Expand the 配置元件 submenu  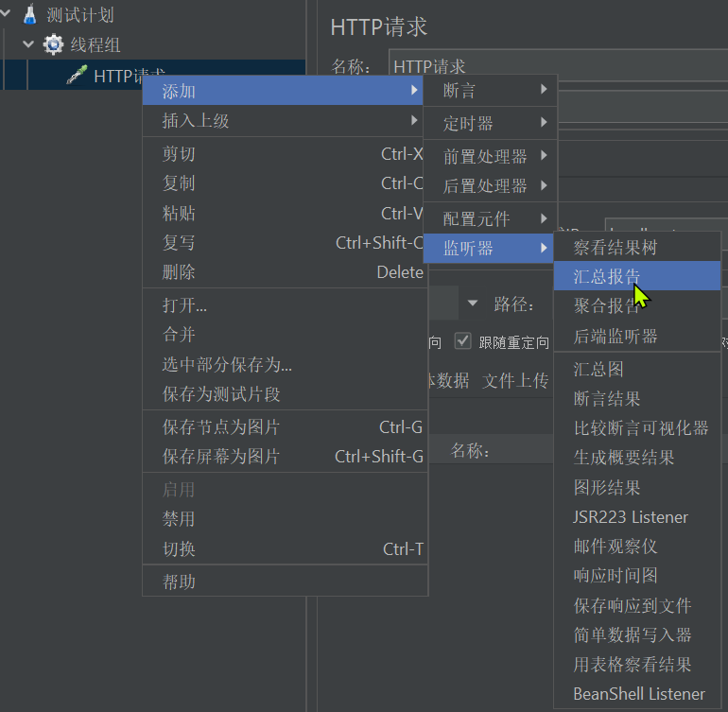point(491,218)
